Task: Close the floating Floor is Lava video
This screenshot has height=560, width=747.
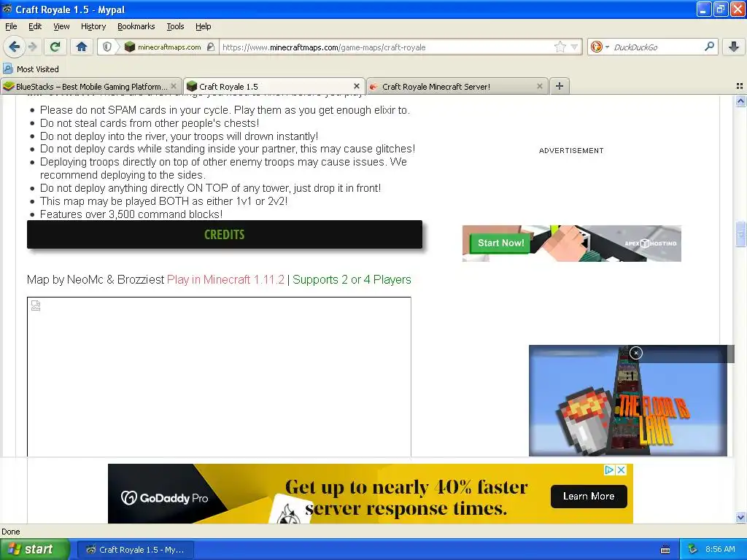Action: [x=635, y=353]
